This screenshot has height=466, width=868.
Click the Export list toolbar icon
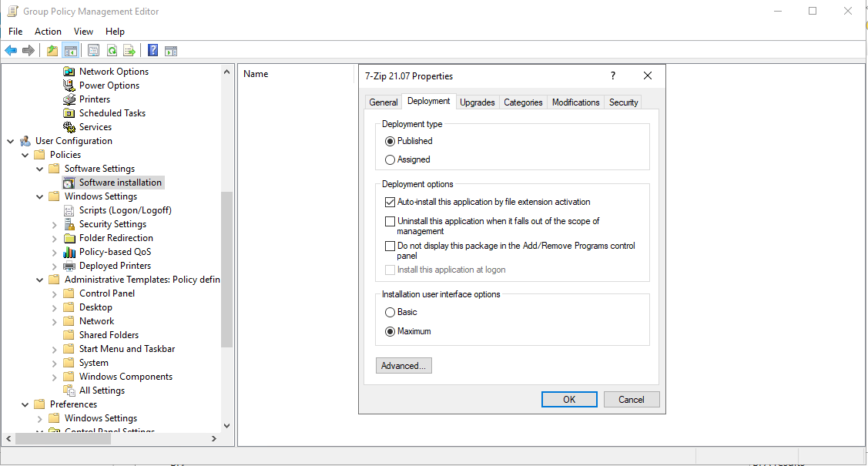point(129,51)
